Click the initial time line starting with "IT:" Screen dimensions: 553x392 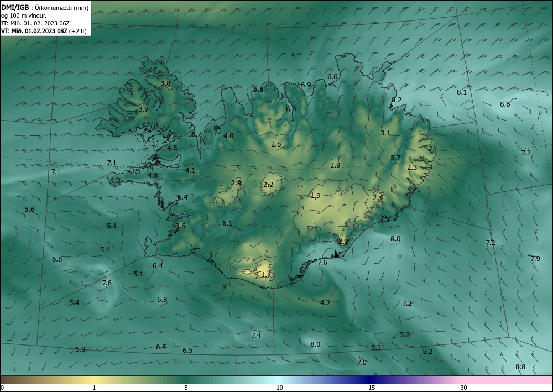coord(35,23)
